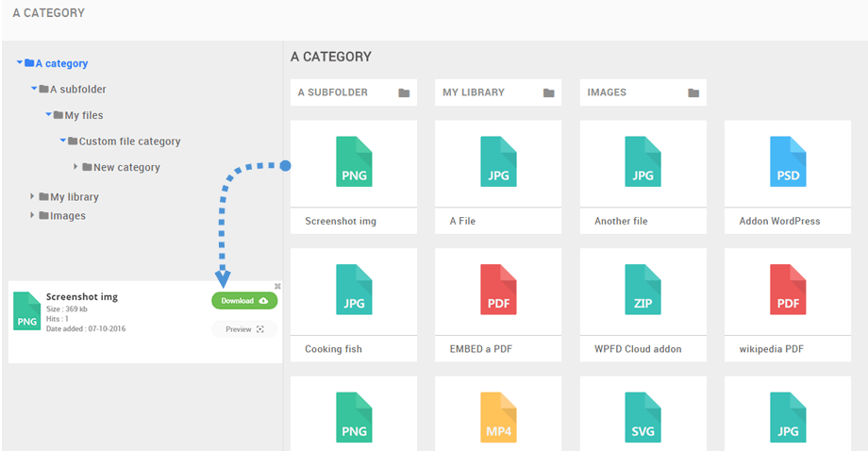Open the EMBED a PDF file icon
The width and height of the screenshot is (868, 451).
click(x=498, y=290)
